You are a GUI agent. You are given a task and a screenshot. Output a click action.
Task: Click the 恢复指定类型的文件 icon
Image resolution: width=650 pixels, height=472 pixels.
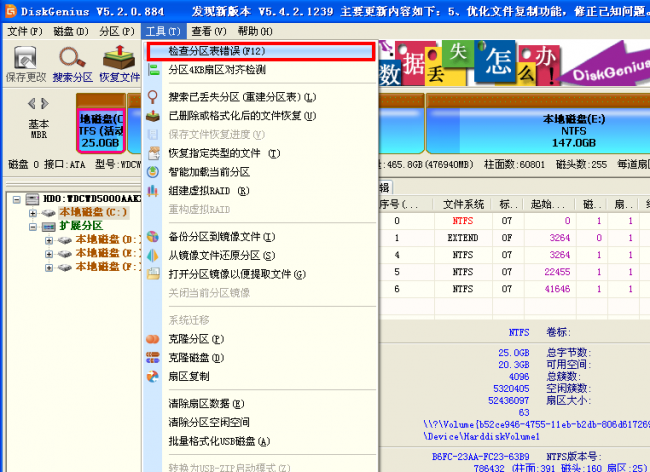click(x=153, y=153)
